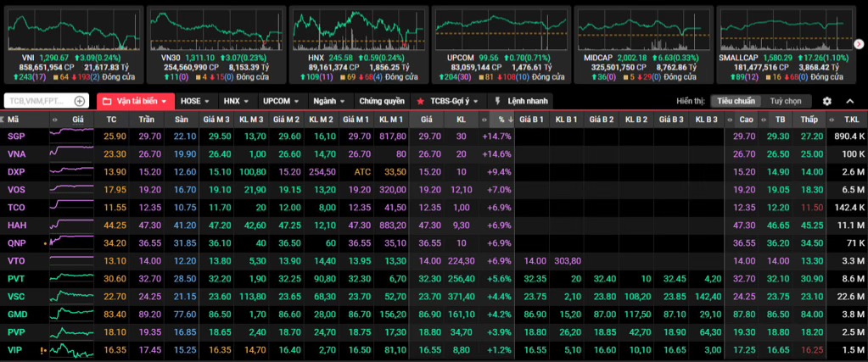
Task: Type in the ticker search field
Action: click(x=38, y=101)
